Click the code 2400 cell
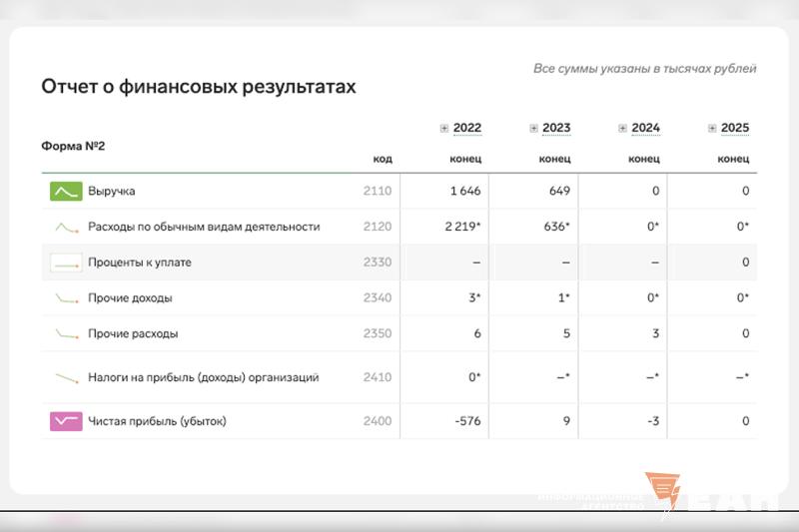The height and width of the screenshot is (532, 799). [378, 421]
